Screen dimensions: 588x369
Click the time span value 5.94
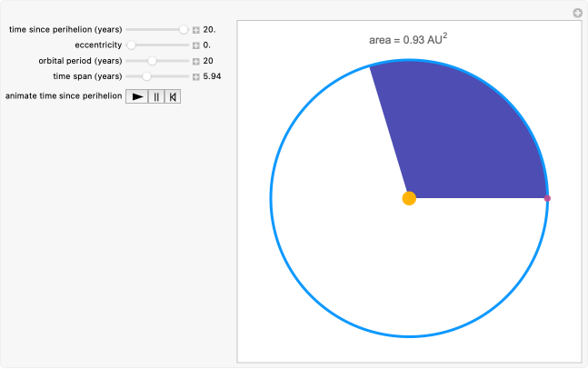click(213, 76)
